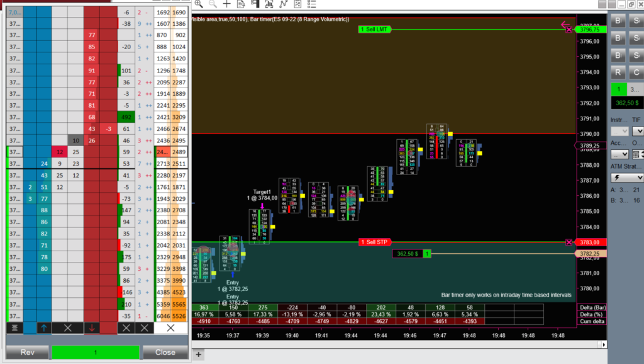Click the 3782,25 entry price marker
Viewport: 644px width, 364px height.
click(590, 254)
